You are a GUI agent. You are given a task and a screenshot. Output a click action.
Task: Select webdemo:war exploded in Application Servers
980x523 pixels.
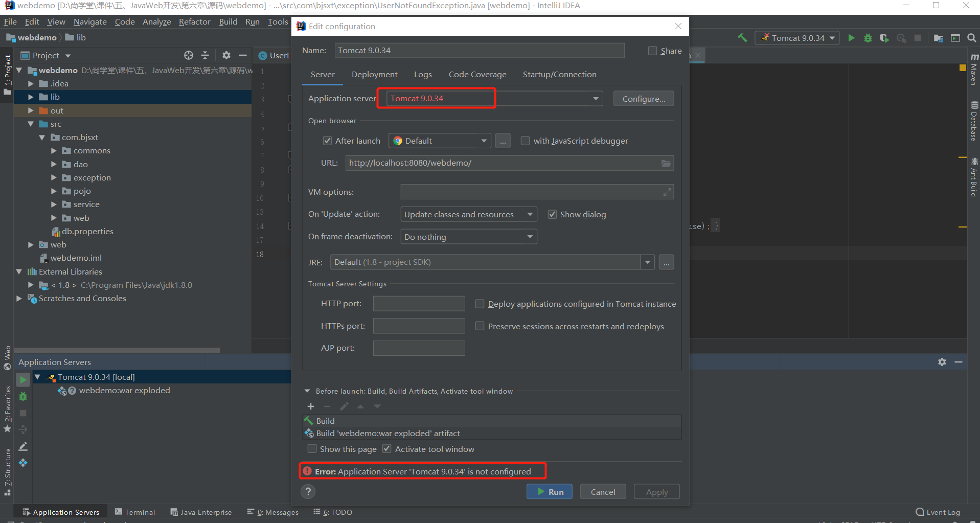point(124,391)
